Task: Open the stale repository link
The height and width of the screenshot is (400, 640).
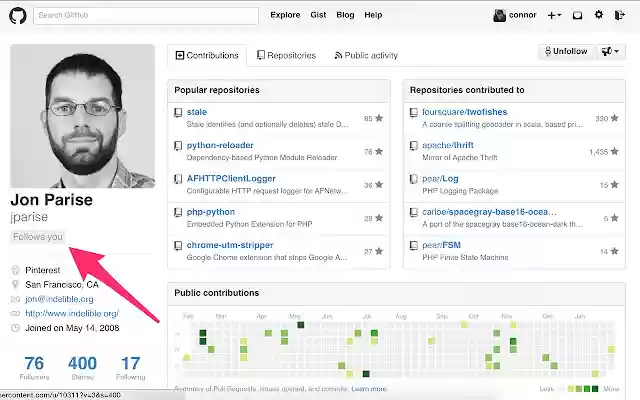Action: (x=197, y=112)
